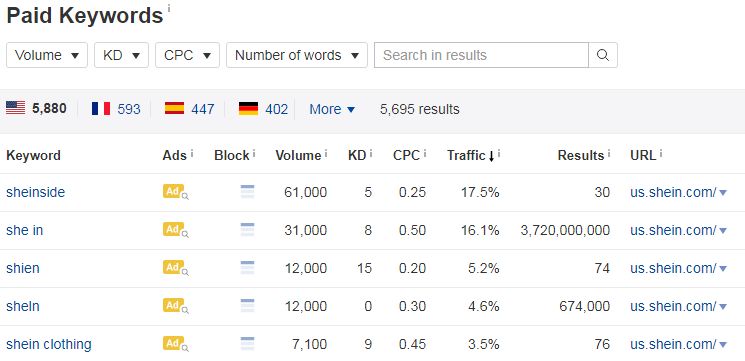Show SERP block icon for shein clothing
The width and height of the screenshot is (745, 361).
247,344
